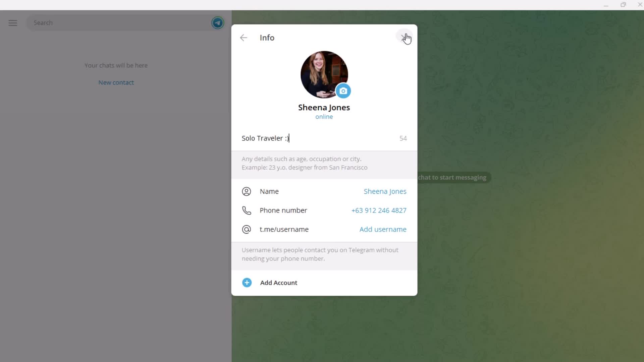Select New contact menu item
Image resolution: width=644 pixels, height=362 pixels.
coord(116,82)
